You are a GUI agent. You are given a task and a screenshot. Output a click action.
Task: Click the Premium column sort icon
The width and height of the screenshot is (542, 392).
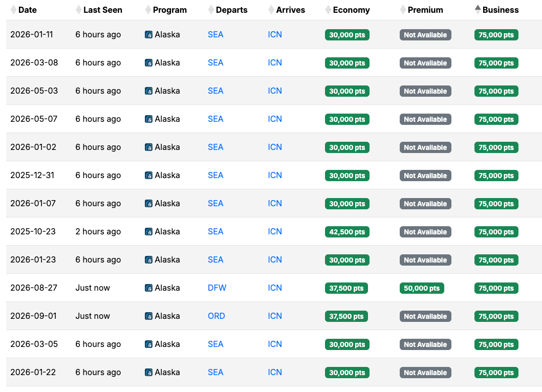coord(403,10)
